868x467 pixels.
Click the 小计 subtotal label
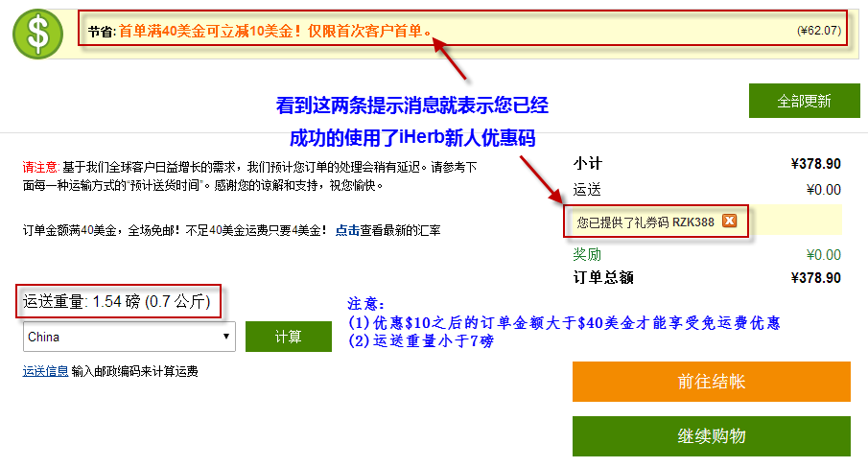pyautogui.click(x=587, y=164)
